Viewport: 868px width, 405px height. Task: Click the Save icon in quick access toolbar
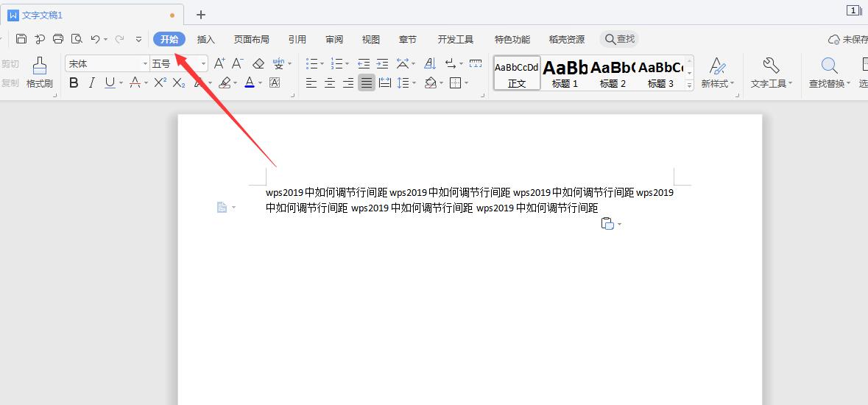(21, 39)
